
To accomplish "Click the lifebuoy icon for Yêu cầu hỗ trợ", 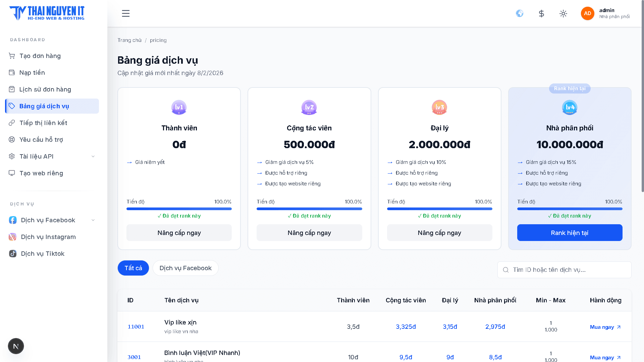I will (x=12, y=139).
